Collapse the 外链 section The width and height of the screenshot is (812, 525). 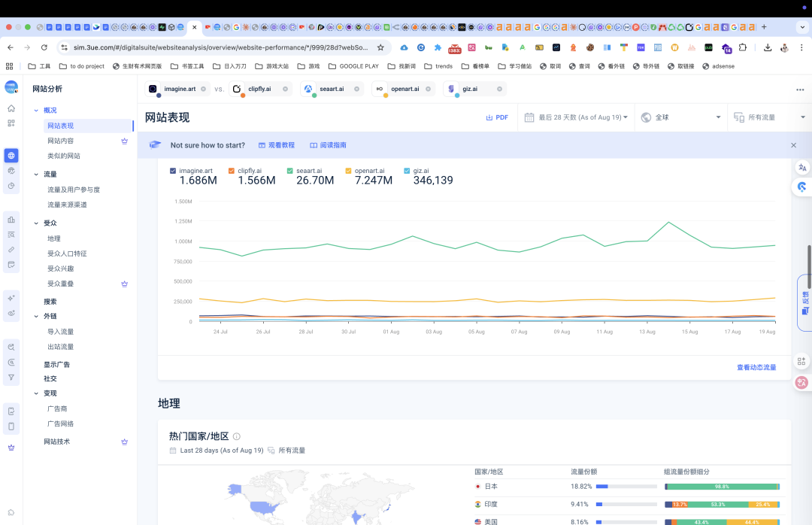[36, 316]
